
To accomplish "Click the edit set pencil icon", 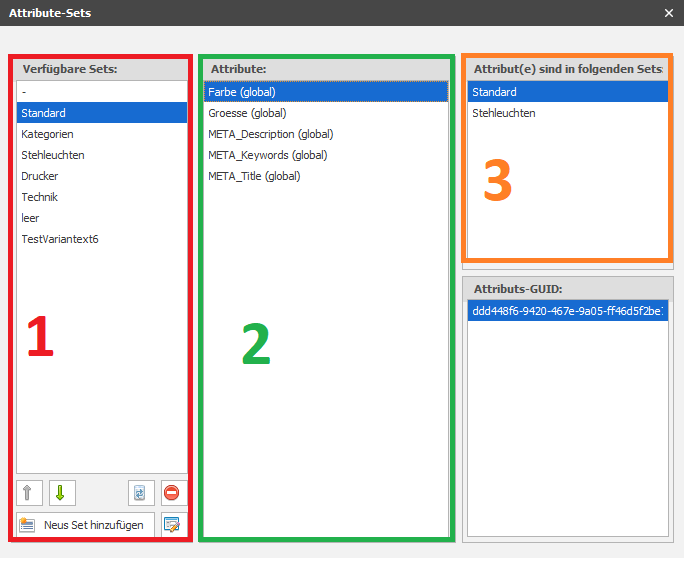I will [x=174, y=525].
